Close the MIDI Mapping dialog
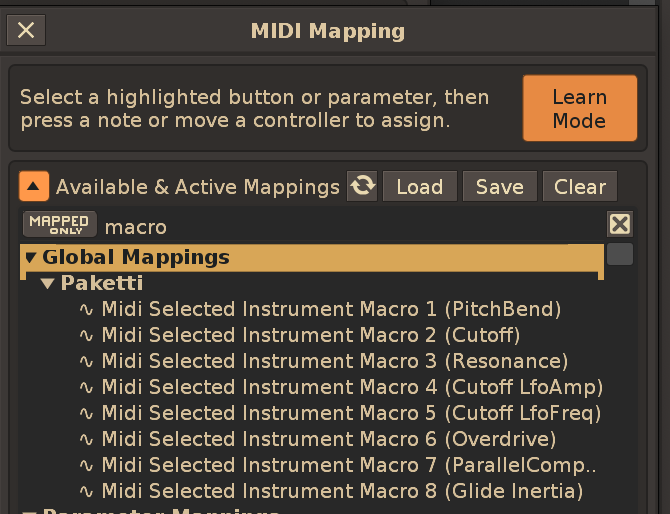Image resolution: width=670 pixels, height=514 pixels. pyautogui.click(x=26, y=30)
